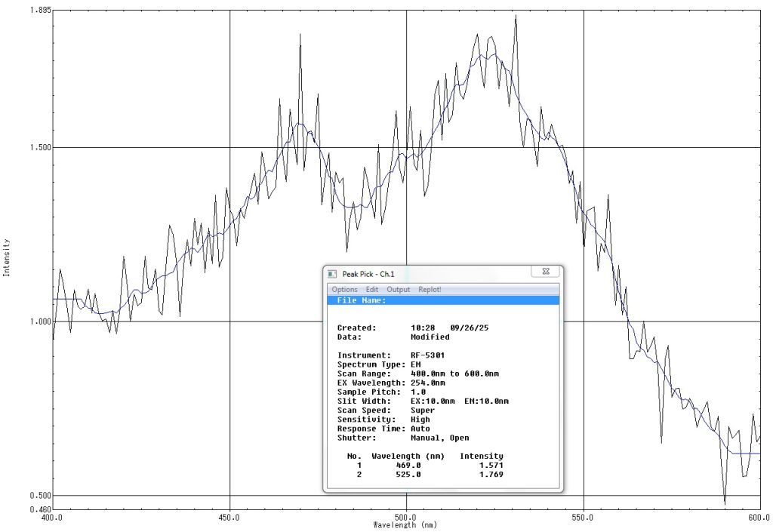
Task: Click the 600.0 wavelength axis end label
Action: [x=758, y=518]
